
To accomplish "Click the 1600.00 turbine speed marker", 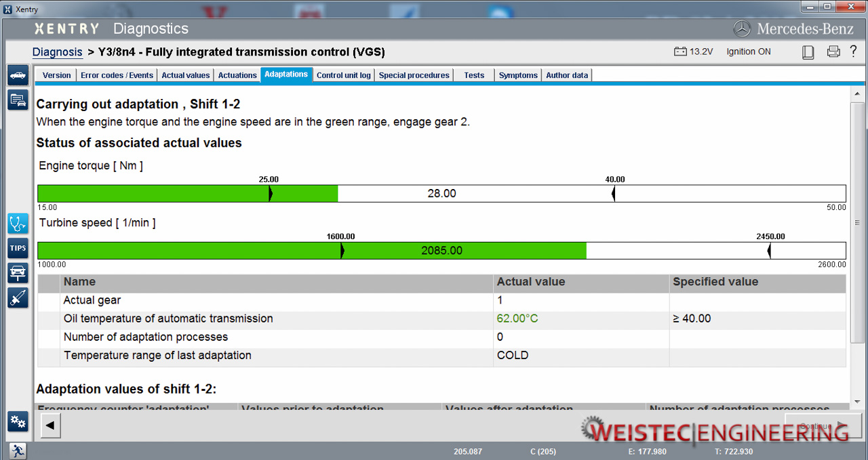I will pyautogui.click(x=342, y=251).
